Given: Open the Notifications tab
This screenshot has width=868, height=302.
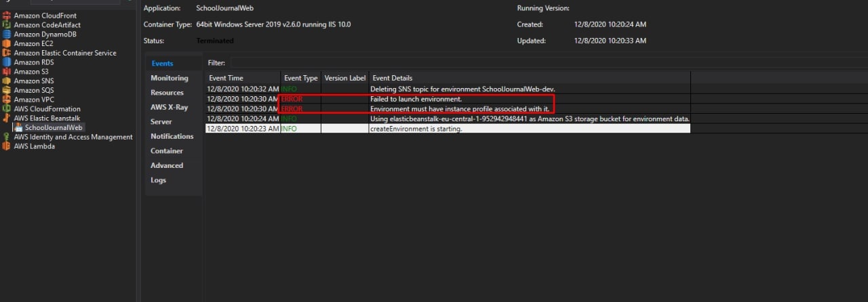Looking at the screenshot, I should [x=172, y=136].
